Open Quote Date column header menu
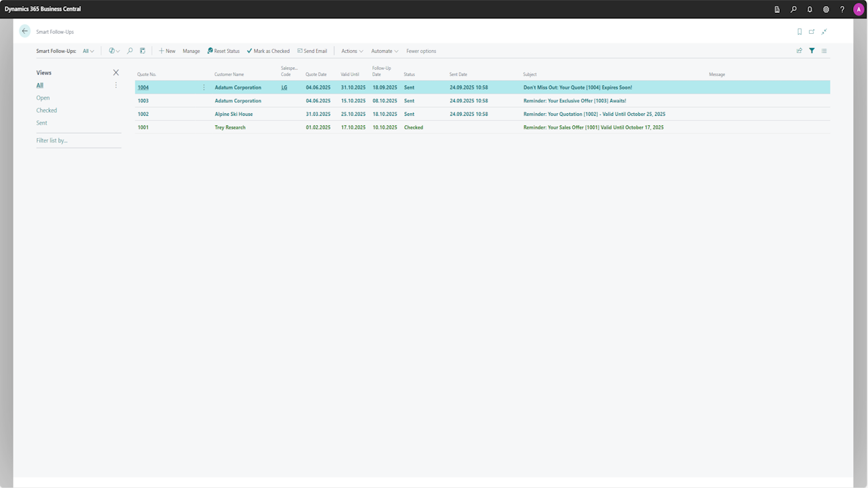Image resolution: width=868 pixels, height=488 pixels. click(x=316, y=74)
